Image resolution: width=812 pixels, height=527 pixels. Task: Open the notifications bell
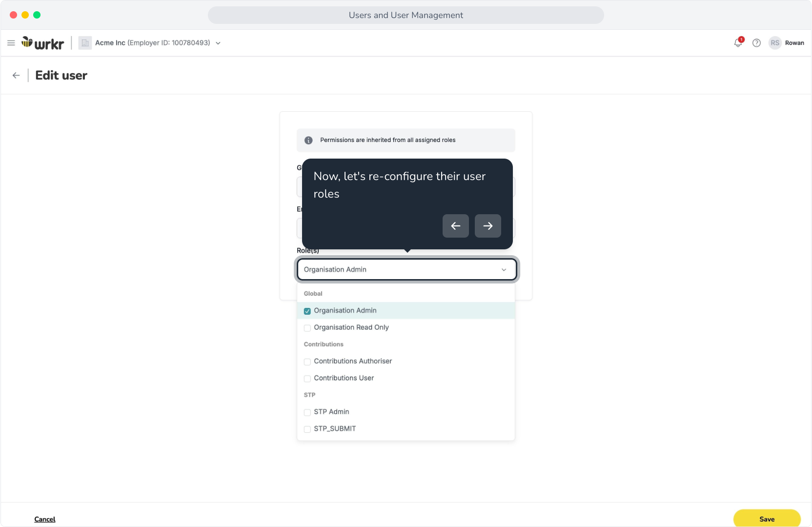pyautogui.click(x=738, y=43)
